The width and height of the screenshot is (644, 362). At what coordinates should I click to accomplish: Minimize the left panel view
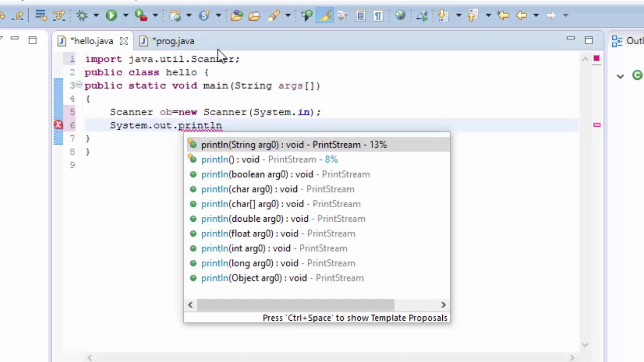(15, 39)
